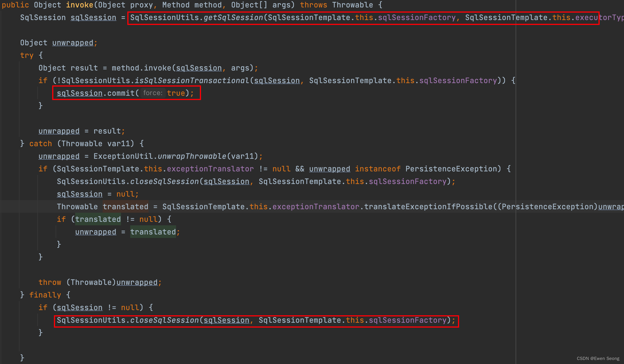Click exceptionTranslator field in if condition
Image resolution: width=624 pixels, height=364 pixels.
(x=210, y=169)
